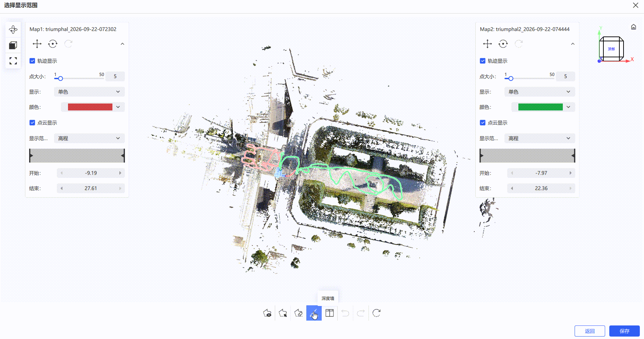644x339 pixels.
Task: Activate the depth wall (深度墙) tool
Action: [314, 313]
